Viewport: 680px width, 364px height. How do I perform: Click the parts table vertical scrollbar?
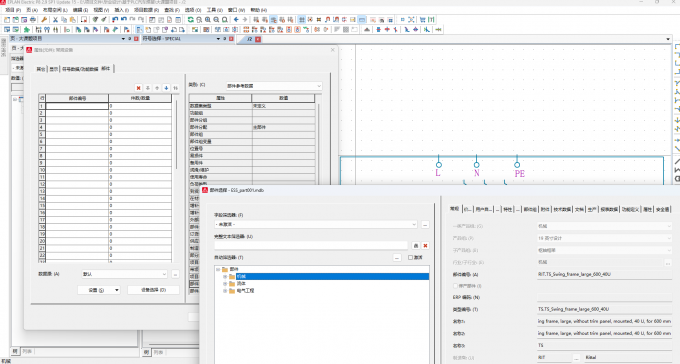pyautogui.click(x=177, y=134)
